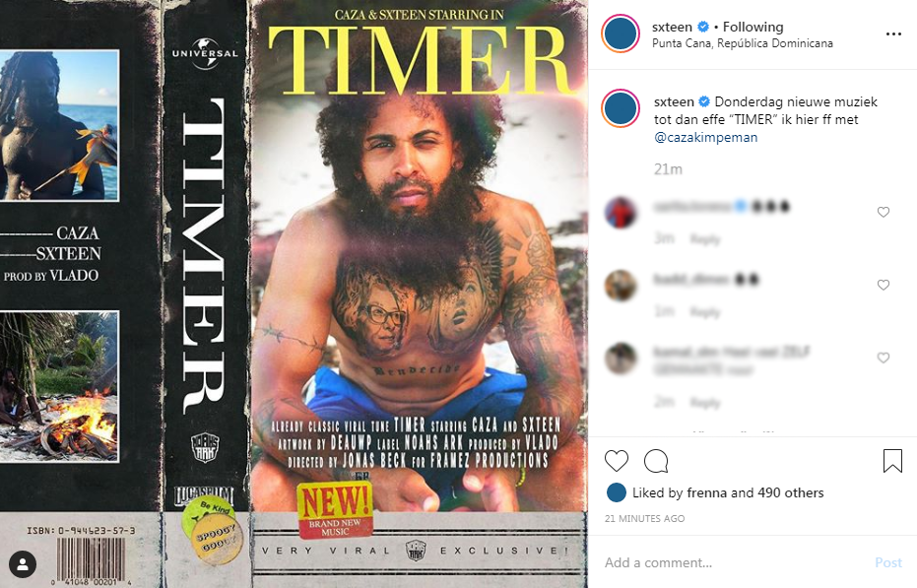
Task: Open the comment bubble icon
Action: [656, 461]
